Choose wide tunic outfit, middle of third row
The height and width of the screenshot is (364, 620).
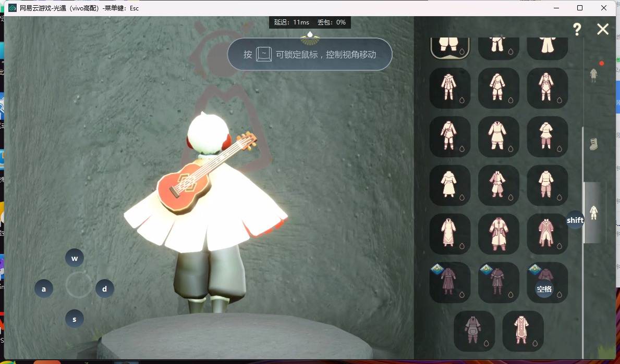[498, 136]
